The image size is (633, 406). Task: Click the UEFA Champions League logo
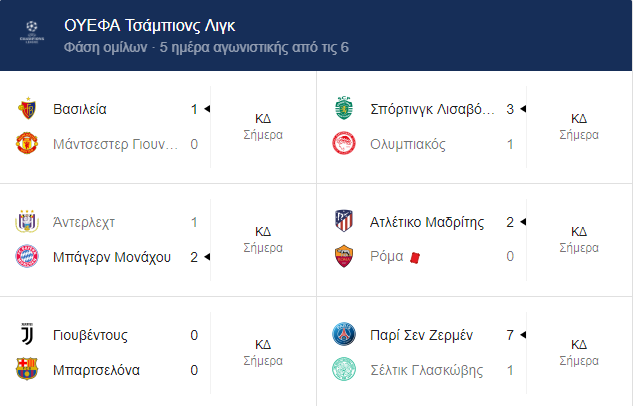point(32,33)
